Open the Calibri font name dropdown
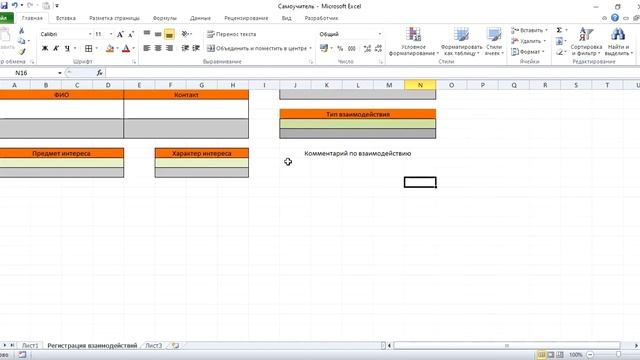 click(x=90, y=34)
